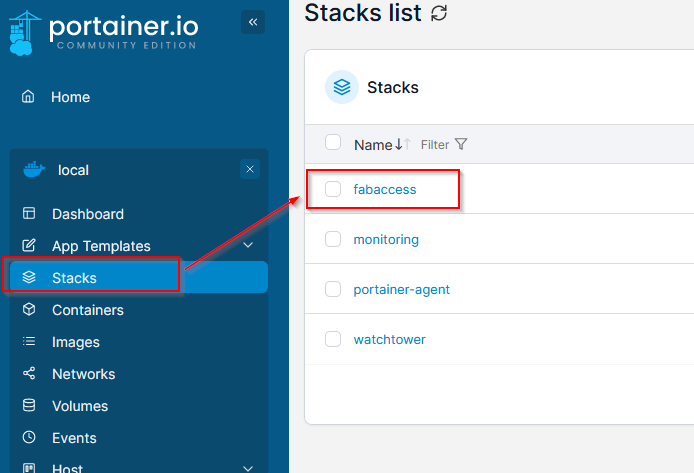This screenshot has height=473, width=694.
Task: Open the fabaccess stack link
Action: point(385,189)
